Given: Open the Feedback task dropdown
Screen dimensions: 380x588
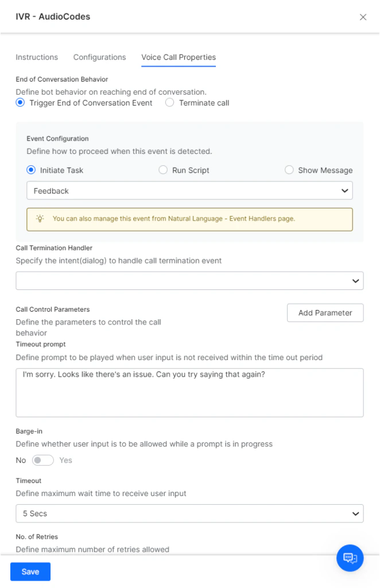Looking at the screenshot, I should click(189, 190).
